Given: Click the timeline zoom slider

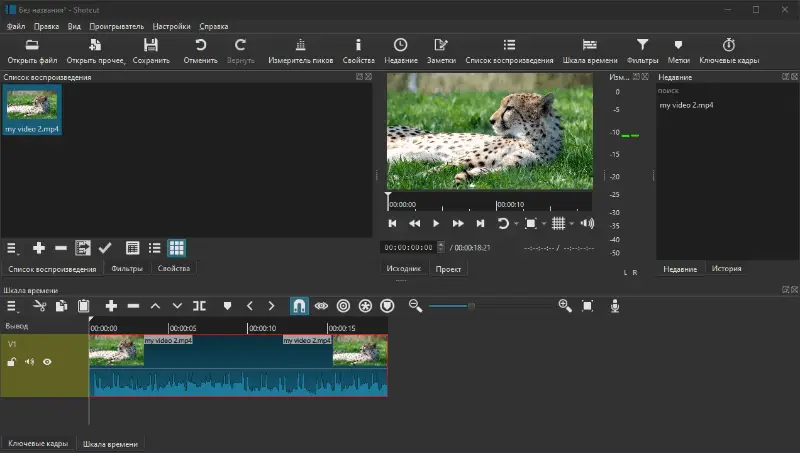Looking at the screenshot, I should pos(471,306).
